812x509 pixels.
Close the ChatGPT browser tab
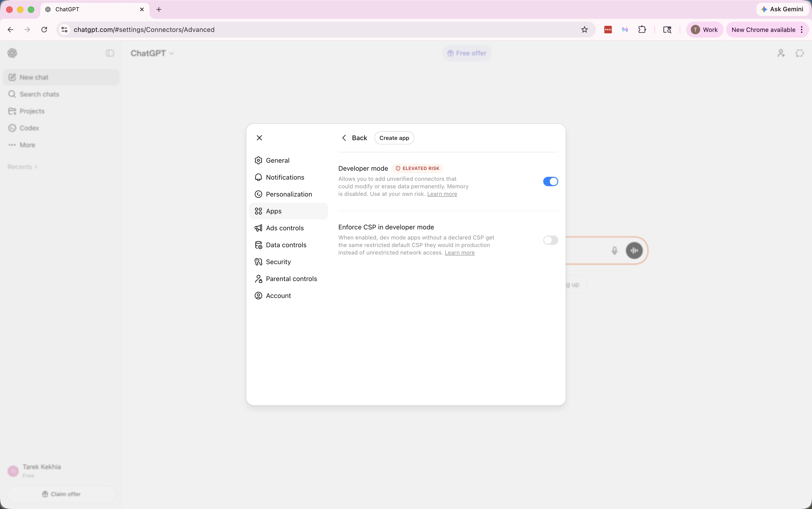[x=142, y=9]
